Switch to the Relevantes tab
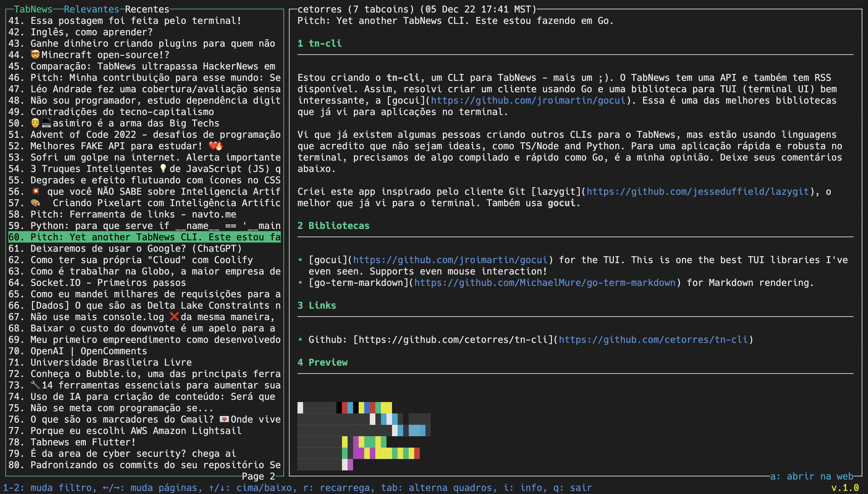This screenshot has height=494, width=868. tap(92, 9)
